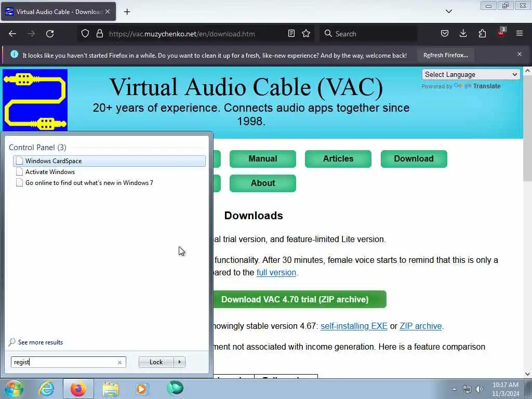The image size is (532, 399).
Task: Download VAC 4.70 trial ZIP archive
Action: pyautogui.click(x=300, y=299)
